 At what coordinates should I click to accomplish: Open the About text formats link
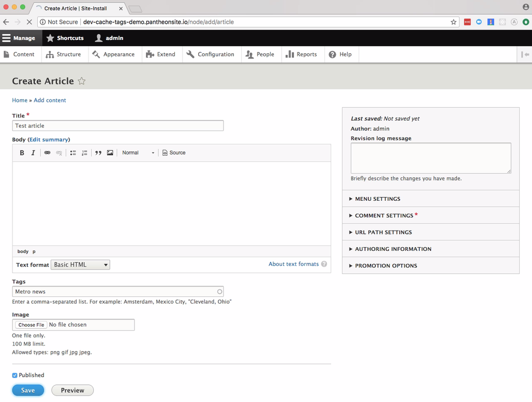click(293, 264)
